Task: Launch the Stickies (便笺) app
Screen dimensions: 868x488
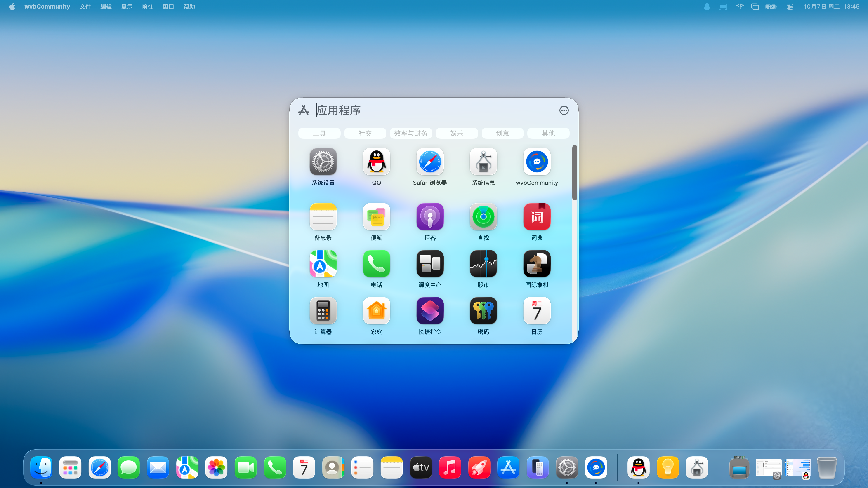Action: pyautogui.click(x=376, y=217)
